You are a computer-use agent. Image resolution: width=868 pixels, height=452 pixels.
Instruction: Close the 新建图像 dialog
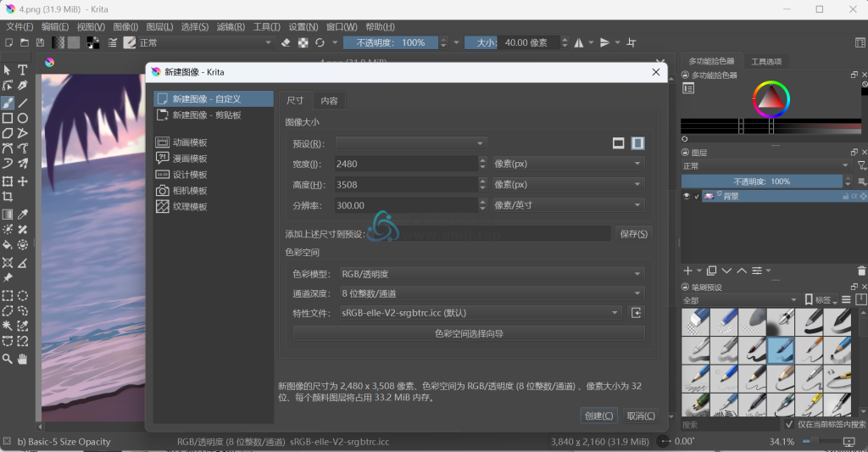656,72
